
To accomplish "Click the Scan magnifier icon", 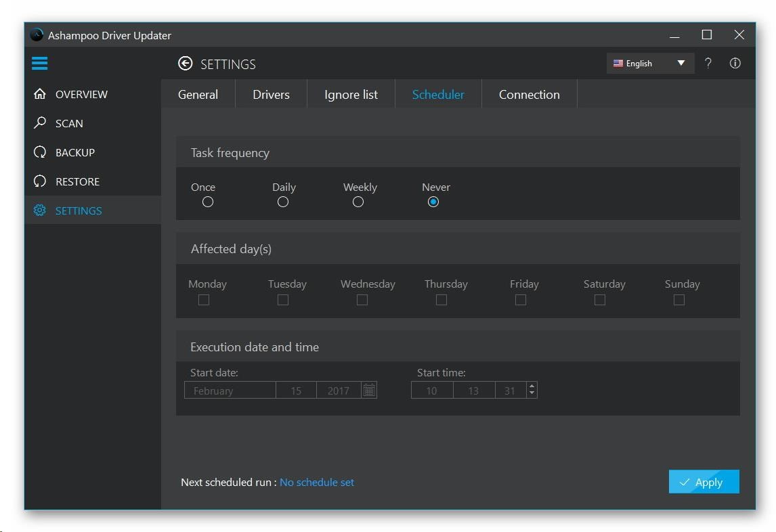I will point(40,123).
